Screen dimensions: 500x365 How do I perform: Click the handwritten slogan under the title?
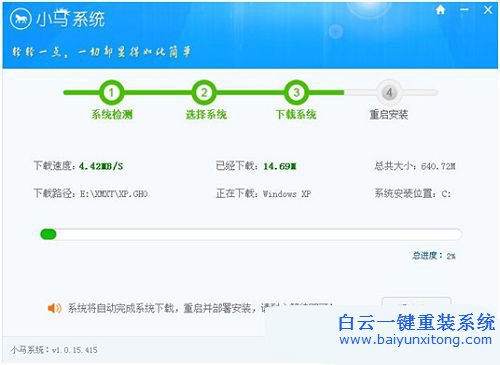click(101, 52)
